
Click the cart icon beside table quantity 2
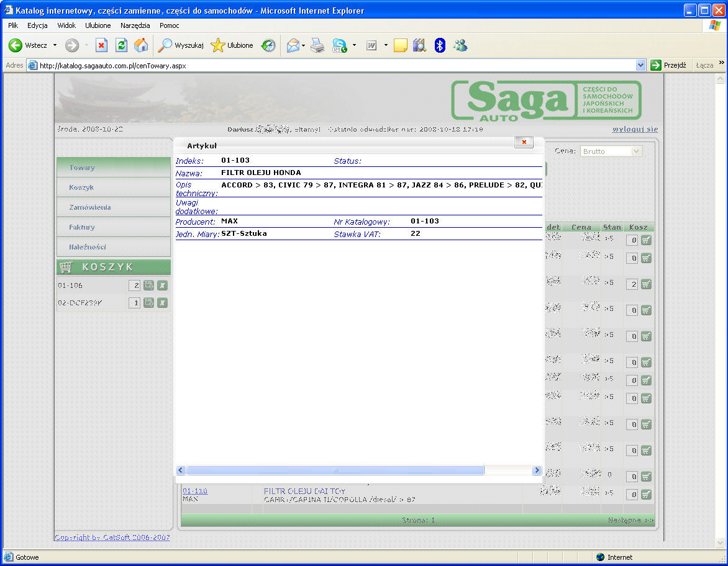coord(646,284)
